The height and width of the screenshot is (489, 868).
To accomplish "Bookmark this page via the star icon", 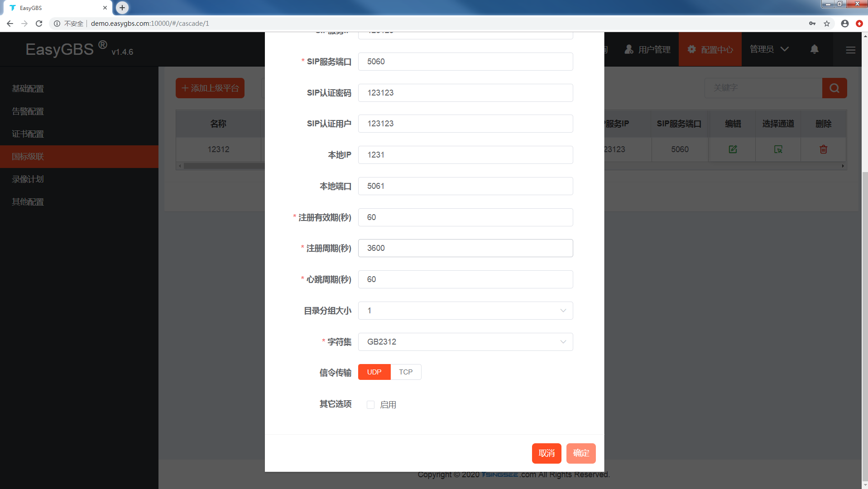I will click(x=827, y=24).
